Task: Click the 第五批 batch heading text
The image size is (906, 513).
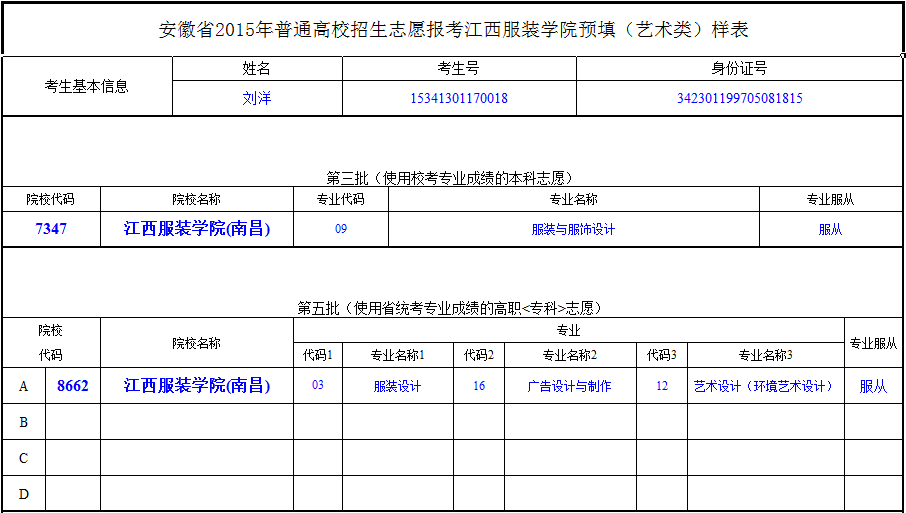Action: pyautogui.click(x=450, y=308)
